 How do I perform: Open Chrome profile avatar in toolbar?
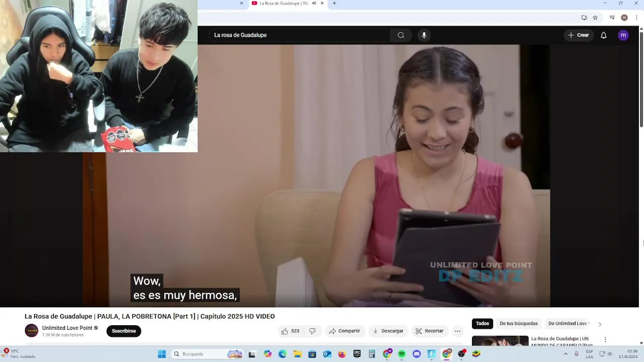(x=624, y=18)
